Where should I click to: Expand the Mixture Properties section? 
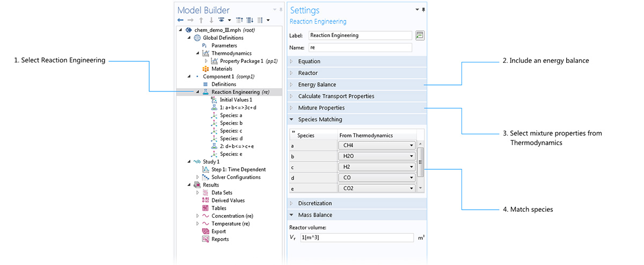pyautogui.click(x=321, y=108)
